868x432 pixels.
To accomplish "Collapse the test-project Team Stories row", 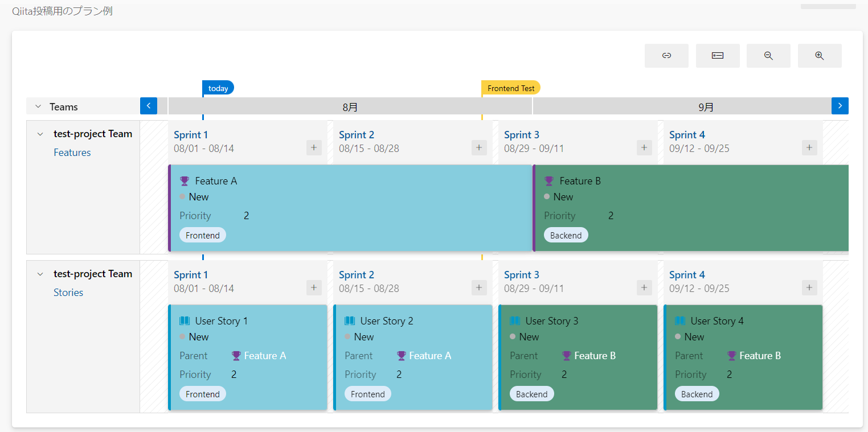I will pyautogui.click(x=39, y=274).
